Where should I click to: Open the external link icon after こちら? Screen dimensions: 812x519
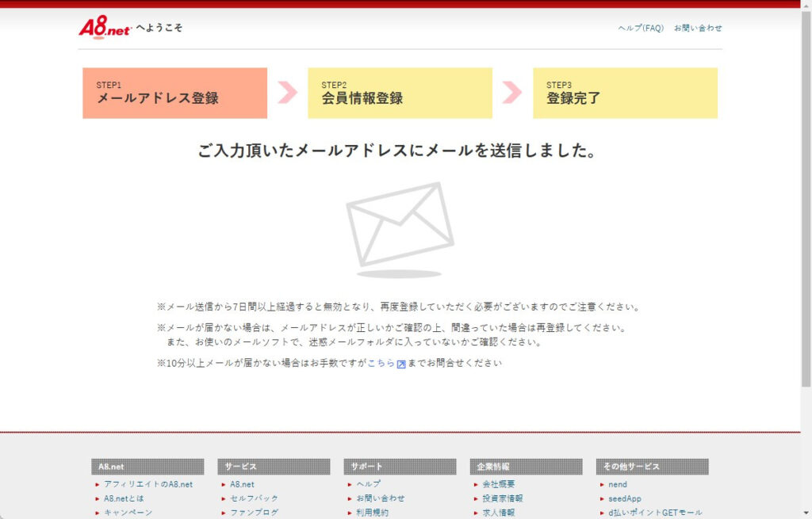click(x=401, y=364)
